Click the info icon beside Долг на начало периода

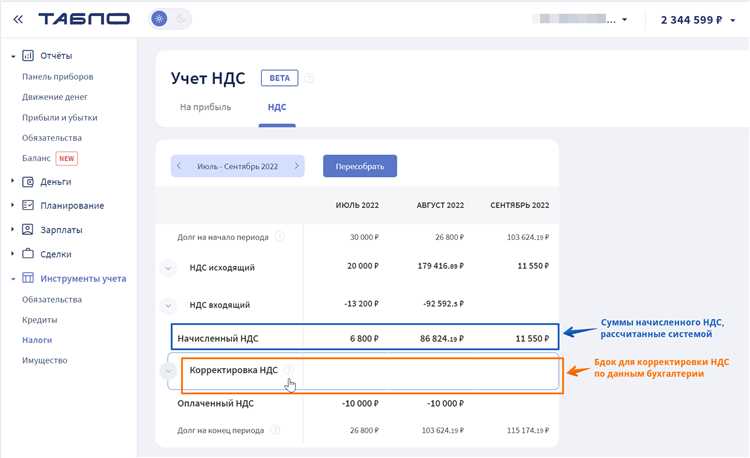click(x=279, y=237)
